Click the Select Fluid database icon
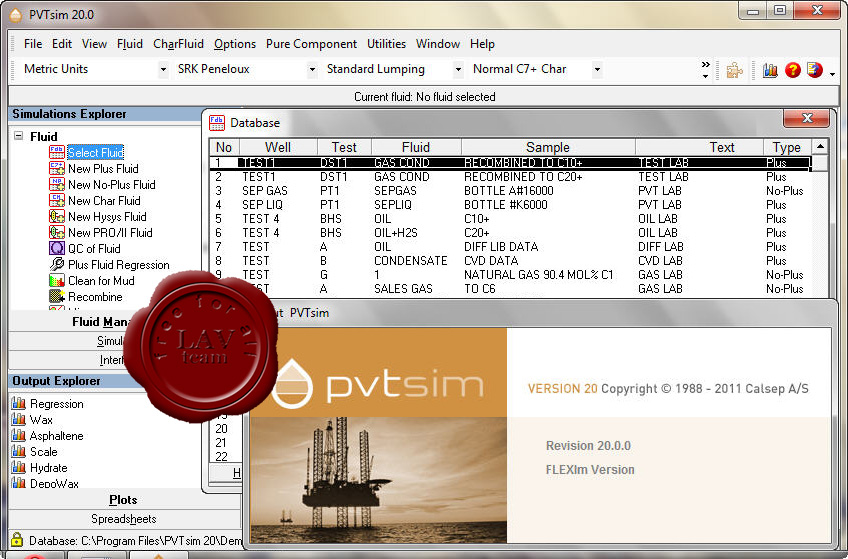 pos(57,152)
